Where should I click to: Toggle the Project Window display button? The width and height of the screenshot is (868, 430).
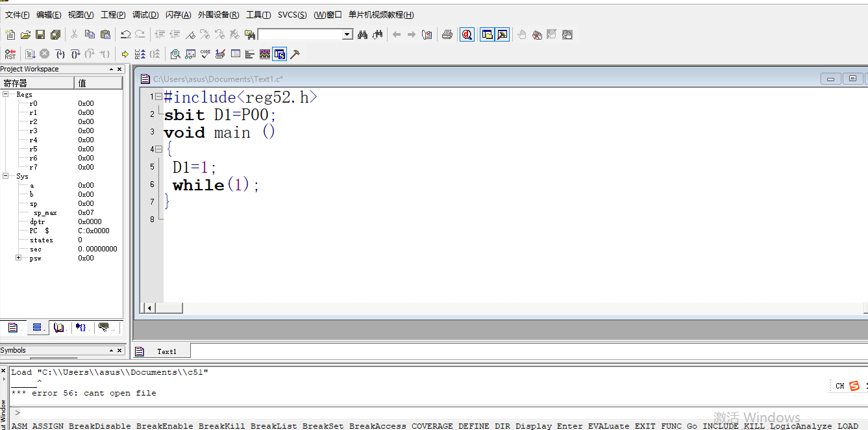(x=487, y=35)
